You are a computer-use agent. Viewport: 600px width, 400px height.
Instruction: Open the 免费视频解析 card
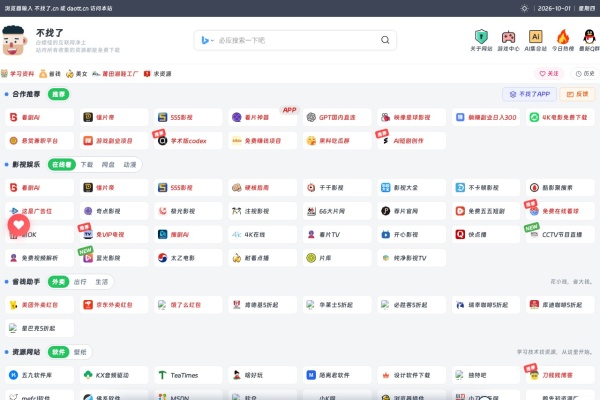[39, 258]
